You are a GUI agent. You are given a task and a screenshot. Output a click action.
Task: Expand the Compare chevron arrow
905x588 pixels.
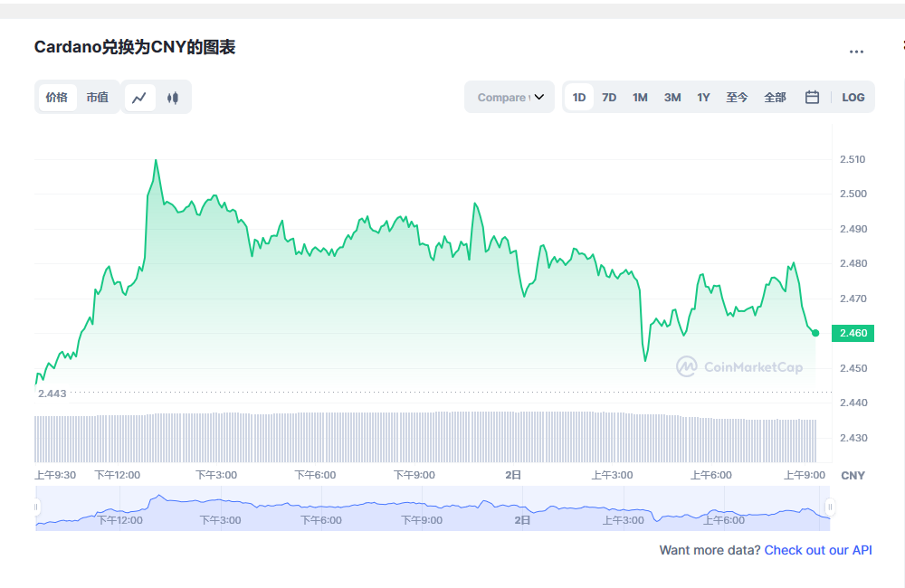click(540, 97)
